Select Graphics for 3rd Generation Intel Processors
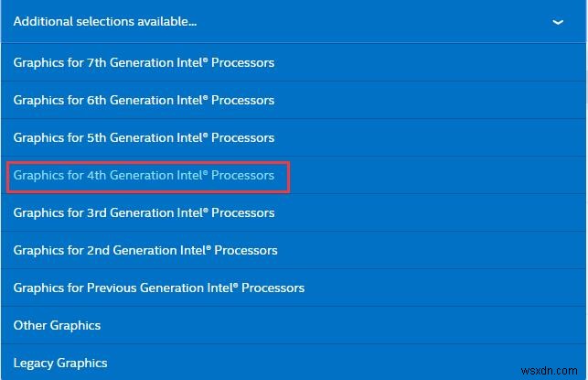Screen dimensions: 588x380 point(294,212)
